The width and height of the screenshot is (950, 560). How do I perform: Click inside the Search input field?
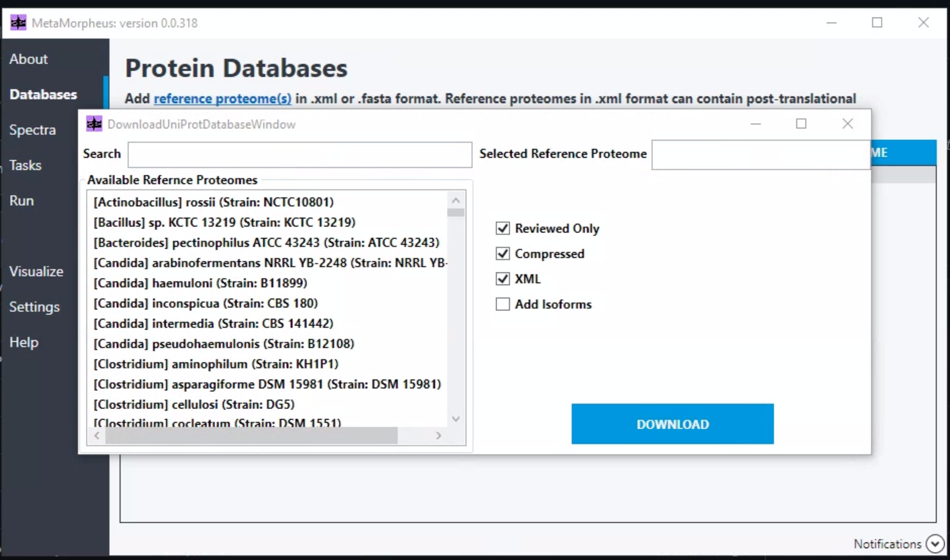(299, 154)
